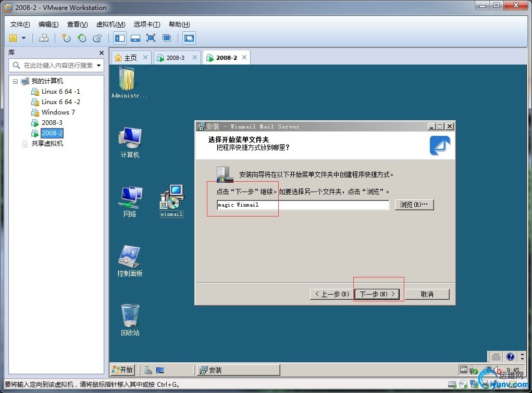Click the 回收站 desktop icon

click(x=130, y=320)
